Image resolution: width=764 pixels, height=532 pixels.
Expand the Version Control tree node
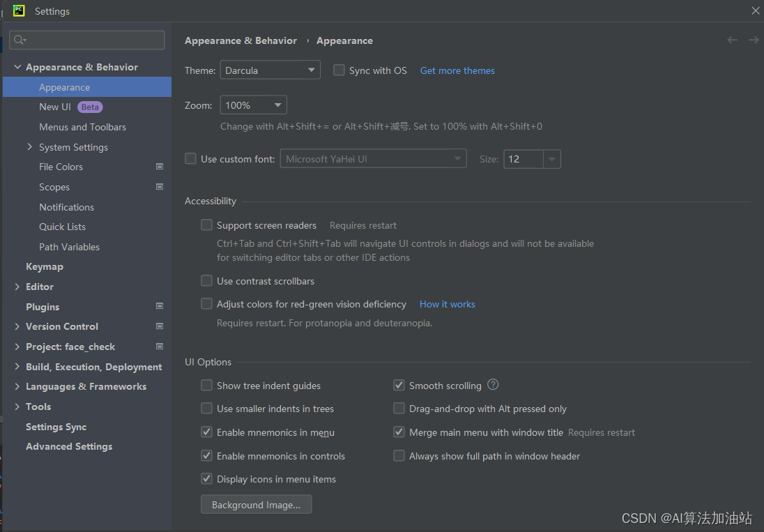[x=17, y=326]
